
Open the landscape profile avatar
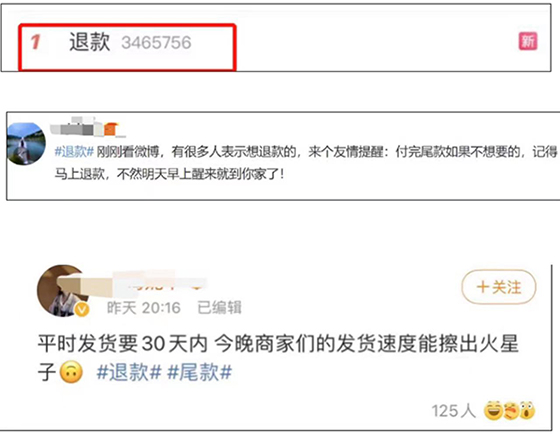pyautogui.click(x=26, y=144)
